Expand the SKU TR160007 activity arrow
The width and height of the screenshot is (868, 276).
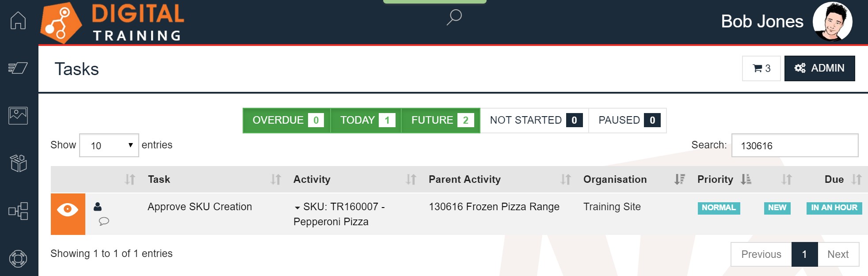point(297,208)
